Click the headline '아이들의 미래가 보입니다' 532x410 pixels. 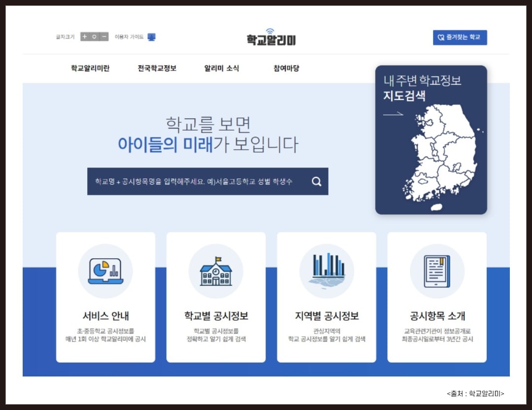tap(208, 144)
